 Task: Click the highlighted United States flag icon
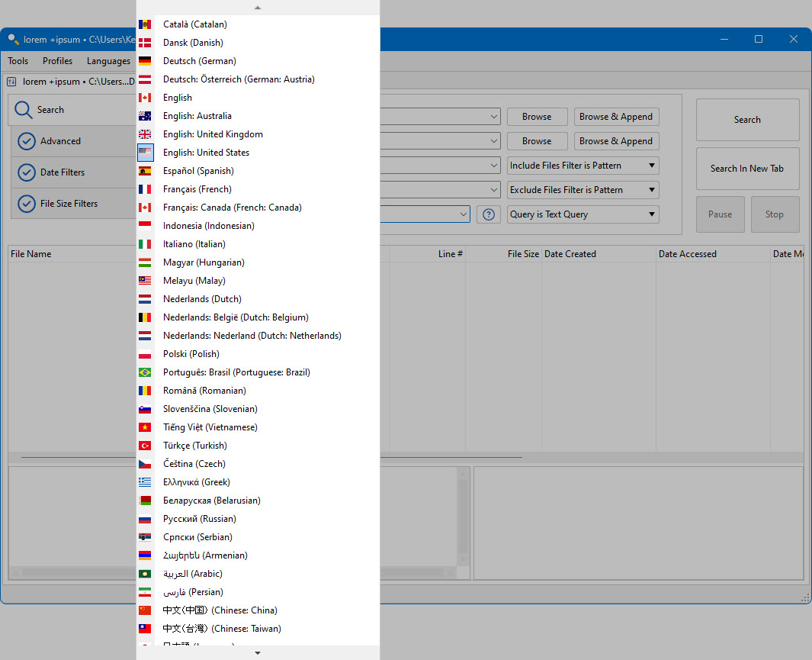click(x=145, y=153)
